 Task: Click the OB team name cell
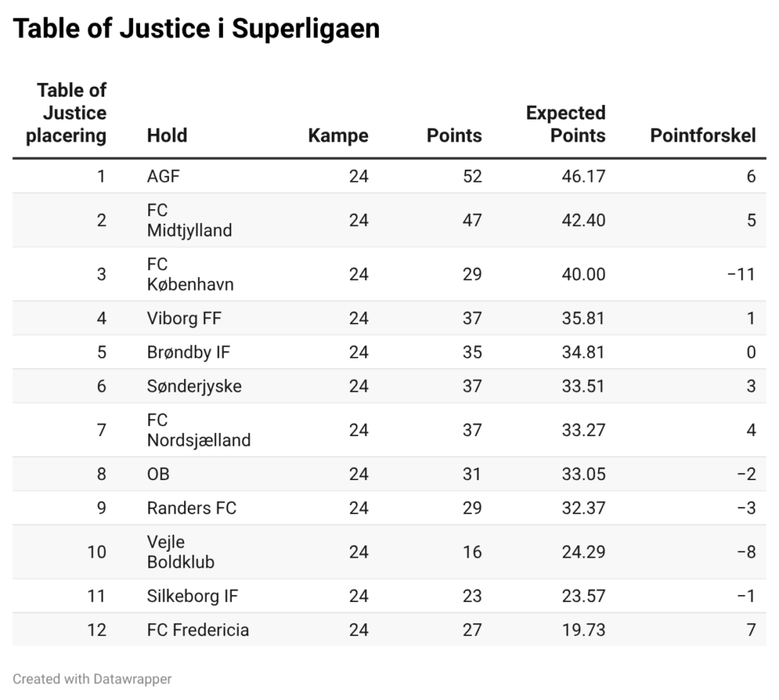[158, 474]
